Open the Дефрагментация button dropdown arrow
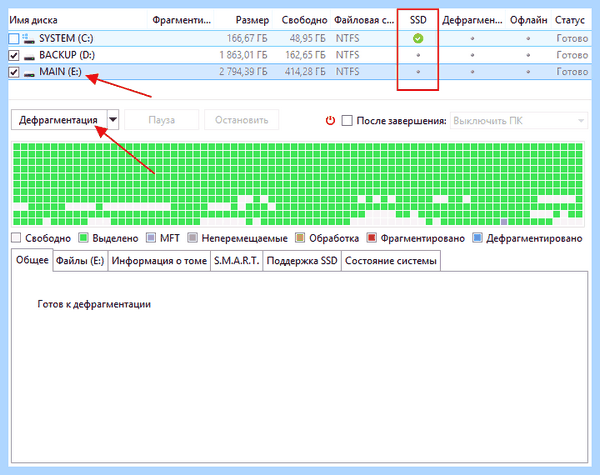 pos(113,120)
